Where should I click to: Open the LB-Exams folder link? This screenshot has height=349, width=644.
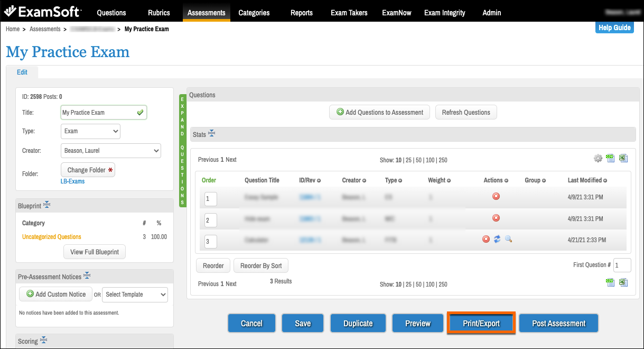point(72,181)
